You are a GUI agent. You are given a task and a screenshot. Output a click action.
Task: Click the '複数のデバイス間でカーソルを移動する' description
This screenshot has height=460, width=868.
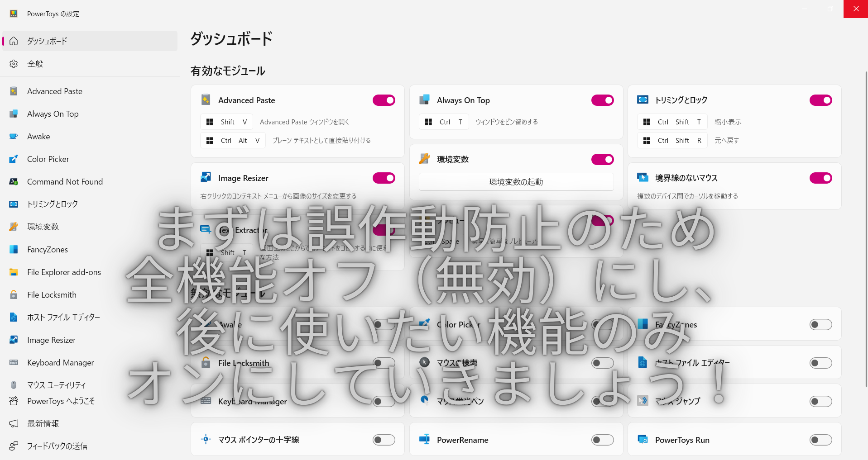pos(687,196)
